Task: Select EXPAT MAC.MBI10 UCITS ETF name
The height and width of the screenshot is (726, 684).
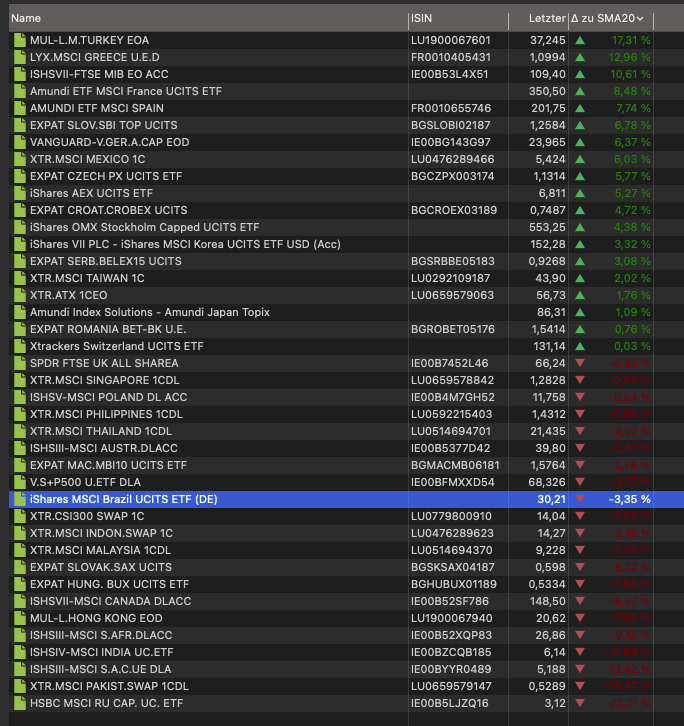Action: [108, 465]
